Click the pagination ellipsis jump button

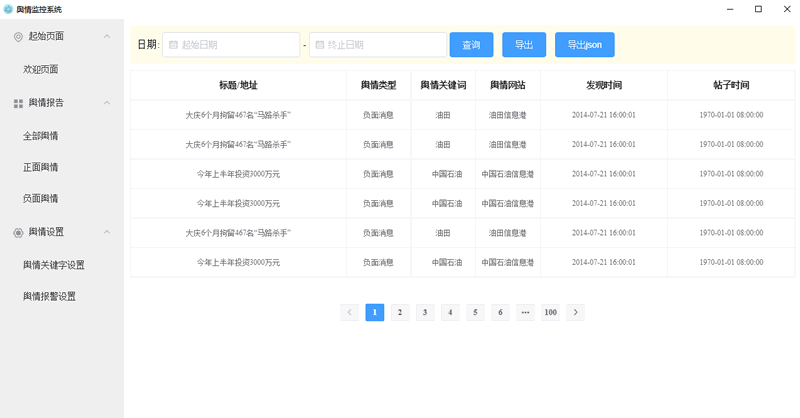coord(526,312)
